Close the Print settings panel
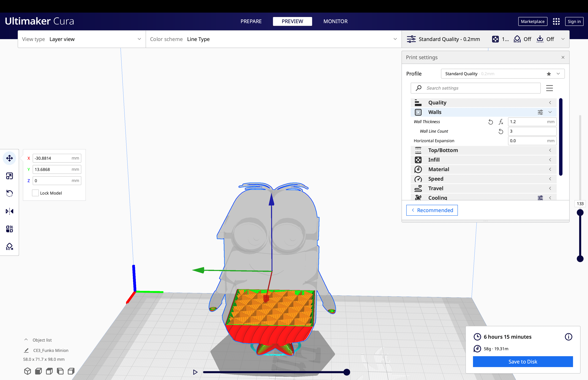The image size is (588, 380). pos(563,57)
